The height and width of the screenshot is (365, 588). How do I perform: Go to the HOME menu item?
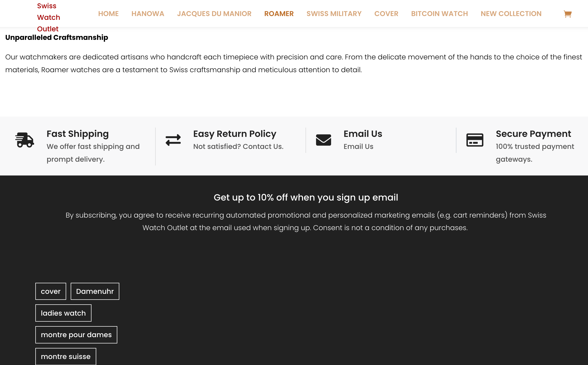tap(108, 14)
